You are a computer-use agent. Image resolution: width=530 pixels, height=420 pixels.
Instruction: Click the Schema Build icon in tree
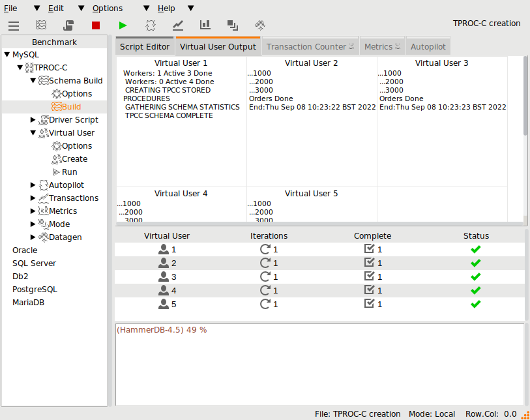point(43,80)
